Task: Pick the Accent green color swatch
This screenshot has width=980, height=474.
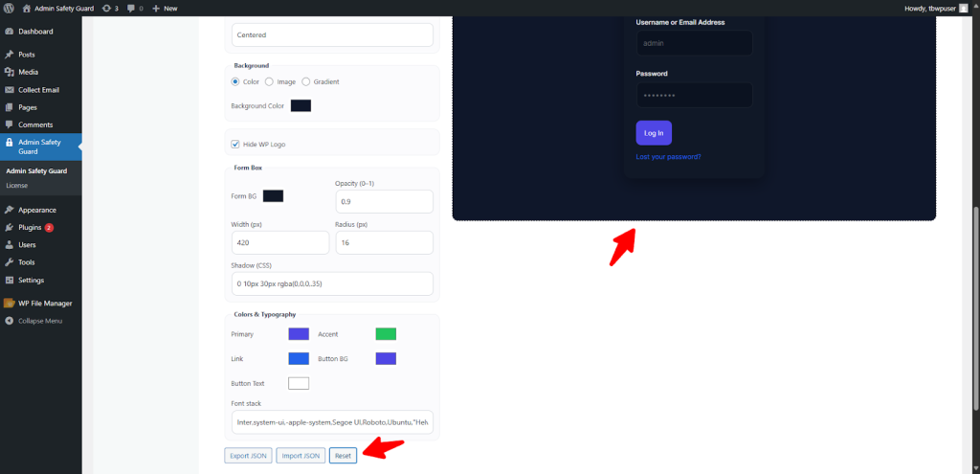Action: pos(386,334)
